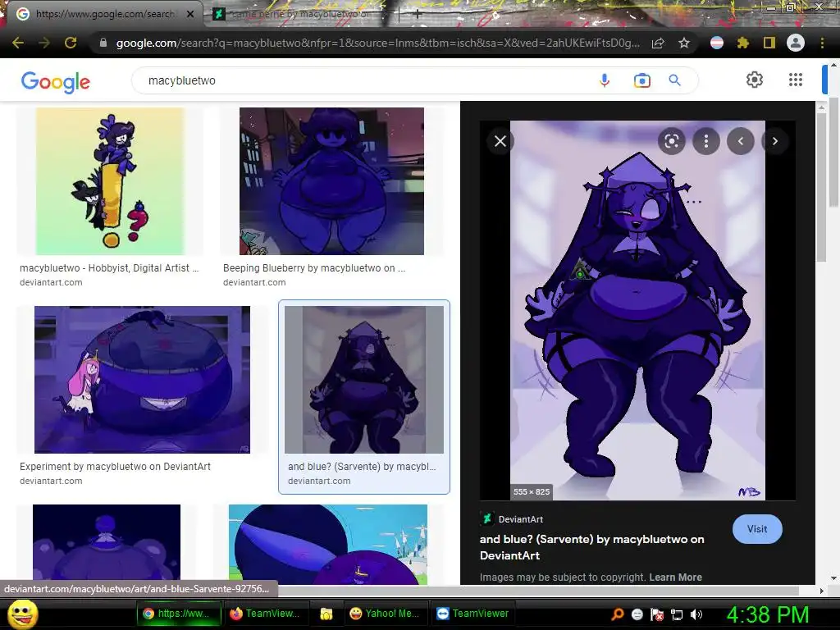840x630 pixels.
Task: Open the volume speaker tray icon
Action: click(x=696, y=614)
